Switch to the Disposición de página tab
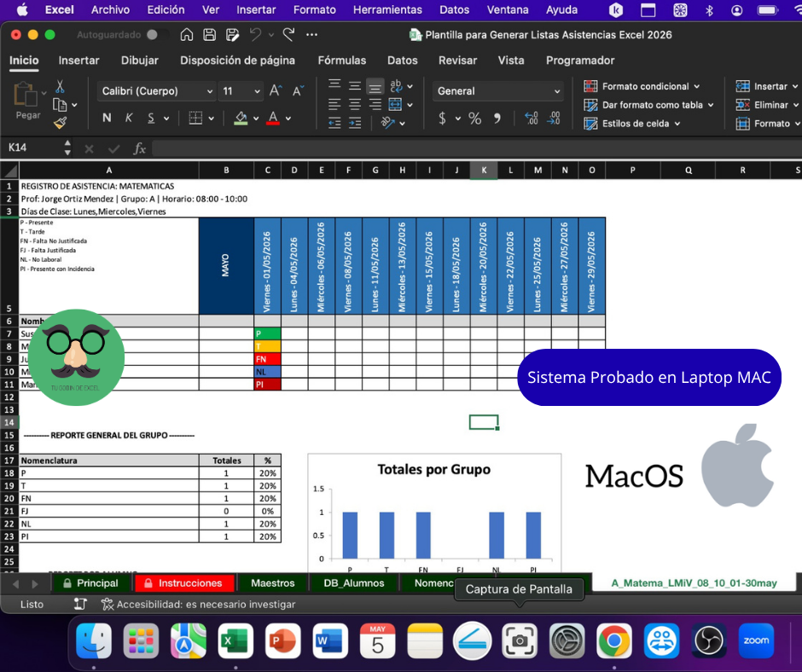 coord(237,61)
